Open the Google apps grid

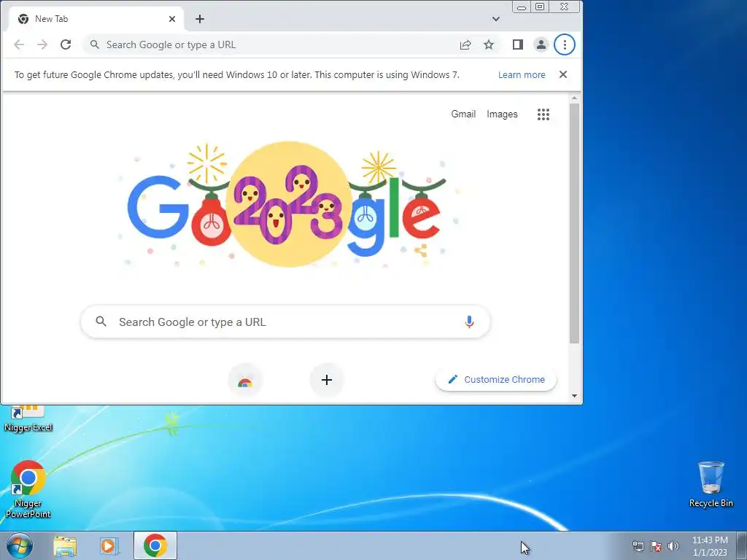pos(543,114)
